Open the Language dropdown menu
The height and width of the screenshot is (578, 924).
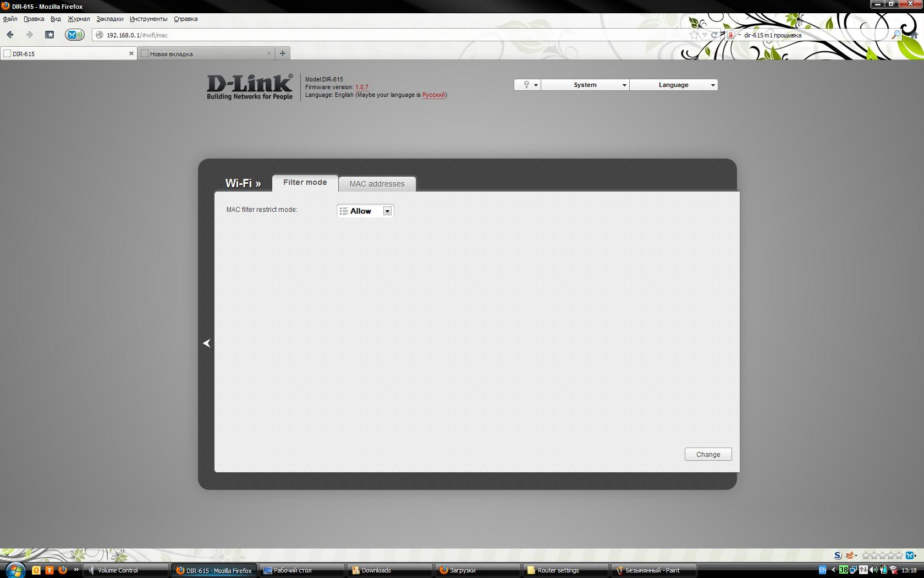tap(674, 85)
